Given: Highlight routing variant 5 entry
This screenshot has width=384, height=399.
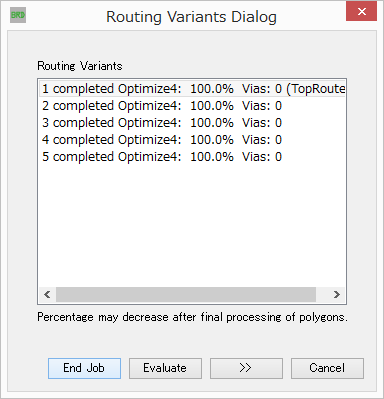Looking at the screenshot, I should (x=192, y=157).
